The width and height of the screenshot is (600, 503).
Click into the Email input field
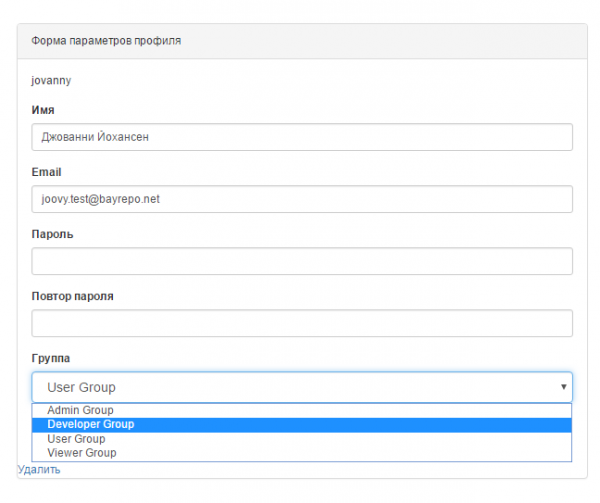302,199
